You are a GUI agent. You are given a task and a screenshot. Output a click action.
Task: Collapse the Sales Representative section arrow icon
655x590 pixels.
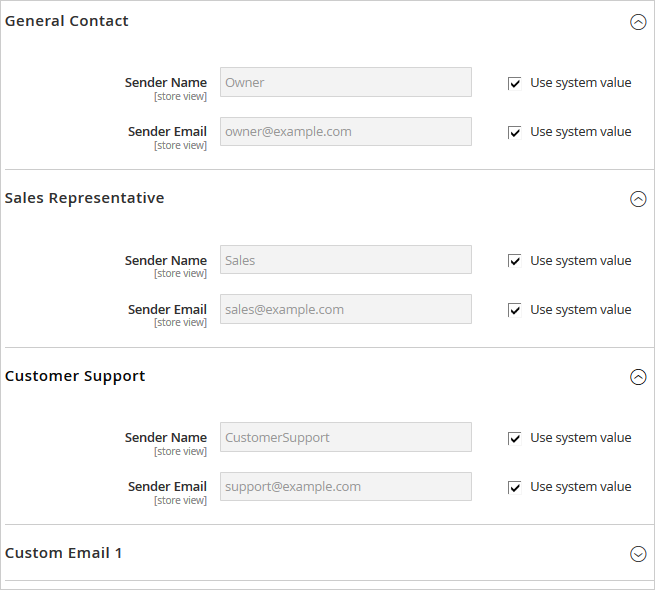click(638, 199)
